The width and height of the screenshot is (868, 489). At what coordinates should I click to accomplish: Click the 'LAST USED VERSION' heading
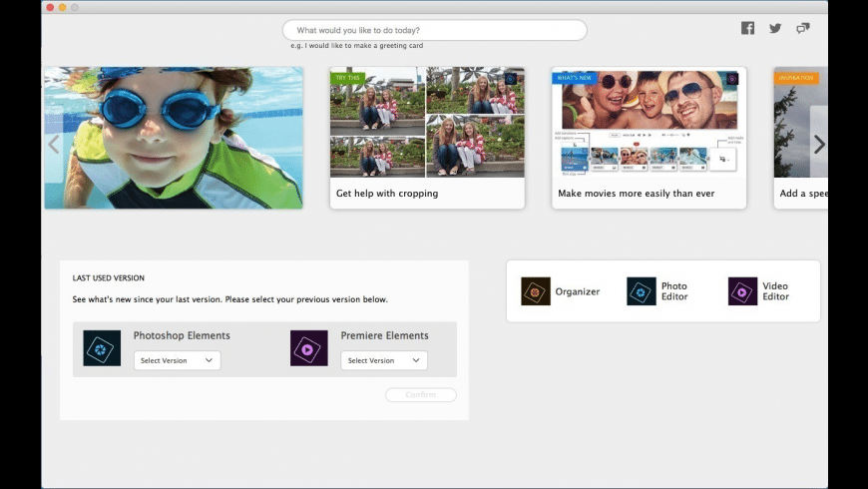[109, 278]
